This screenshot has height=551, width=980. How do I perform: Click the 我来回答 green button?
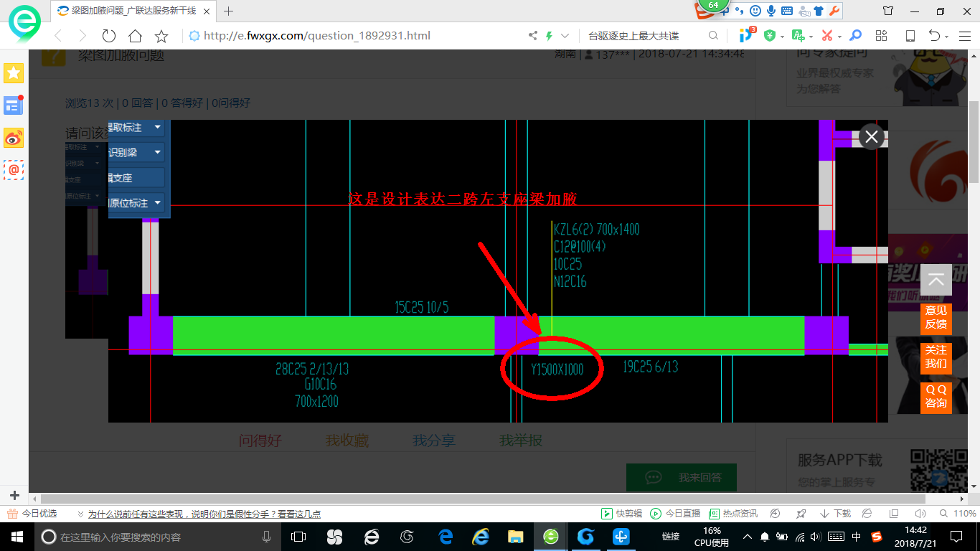coord(682,477)
